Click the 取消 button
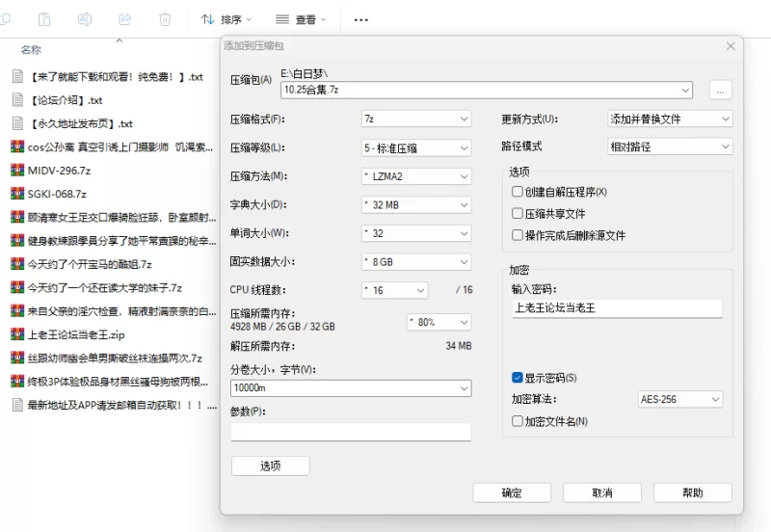This screenshot has height=532, width=771. (602, 492)
